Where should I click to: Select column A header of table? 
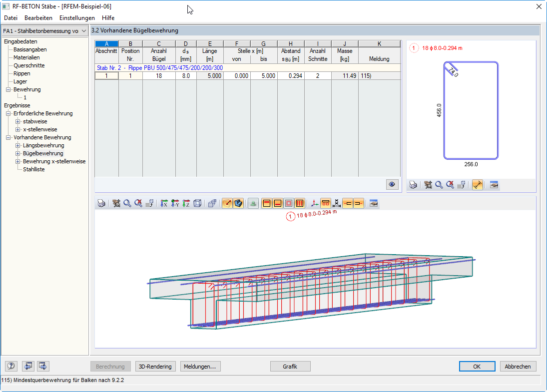(107, 43)
